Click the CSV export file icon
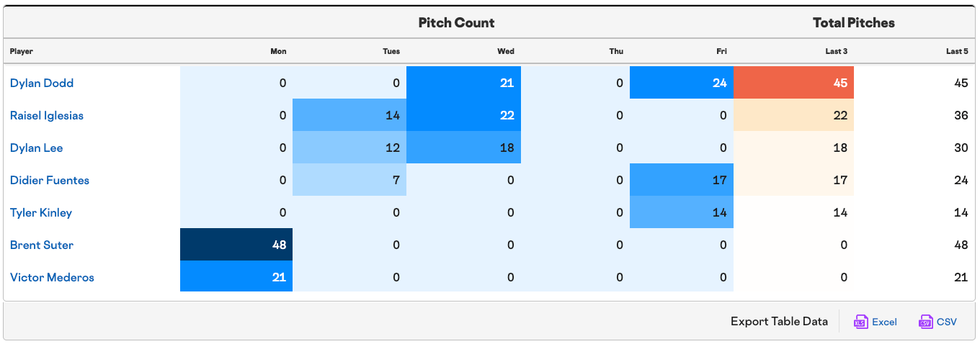This screenshot has width=980, height=344. coord(925,322)
